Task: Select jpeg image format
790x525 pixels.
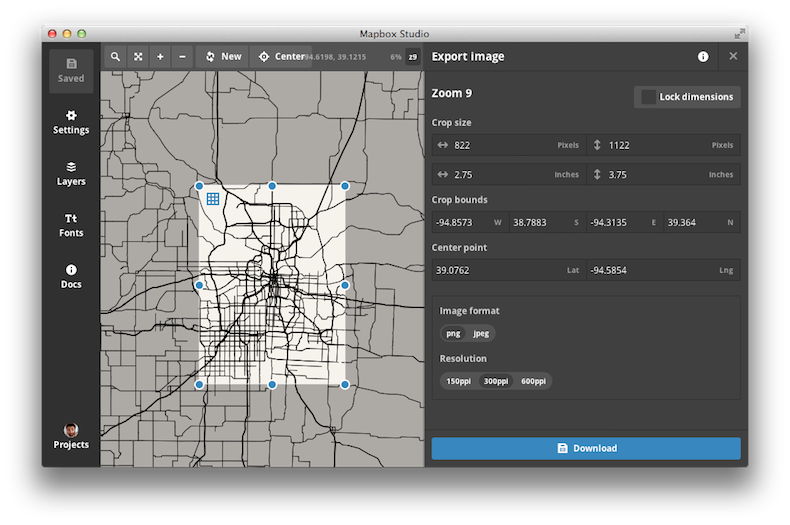Action: (481, 334)
